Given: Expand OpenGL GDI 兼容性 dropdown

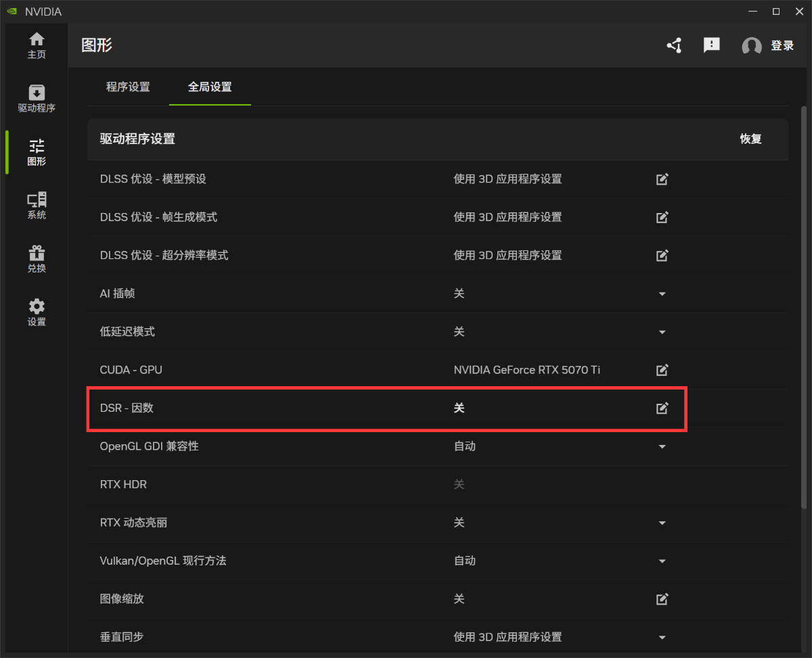Looking at the screenshot, I should pos(662,447).
